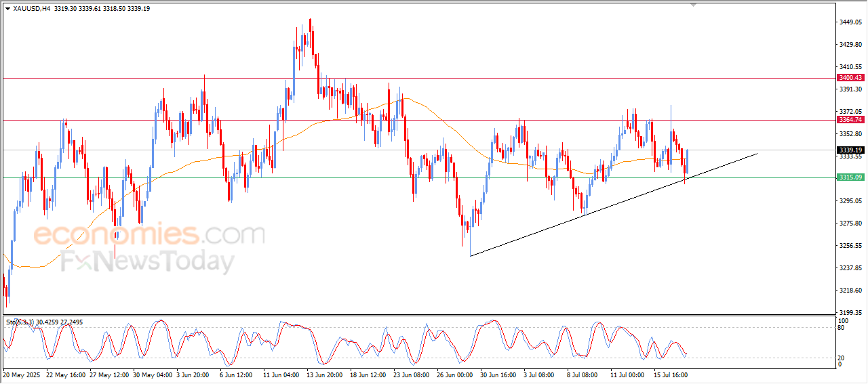Click the 11 Jun 04:00 time label

coord(283,374)
